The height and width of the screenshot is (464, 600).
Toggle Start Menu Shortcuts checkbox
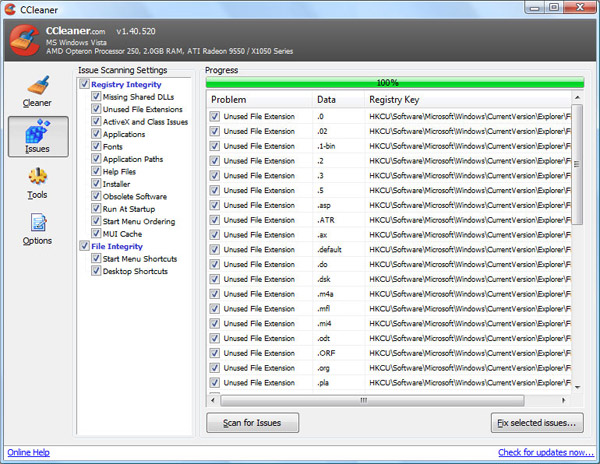tap(96, 259)
